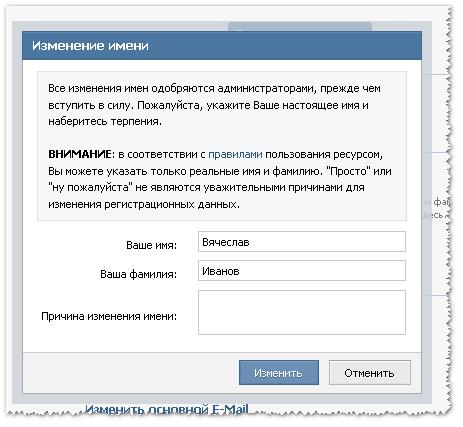Click the line starting Все изменения имен одобряются
This screenshot has height=427, width=463.
[214, 89]
